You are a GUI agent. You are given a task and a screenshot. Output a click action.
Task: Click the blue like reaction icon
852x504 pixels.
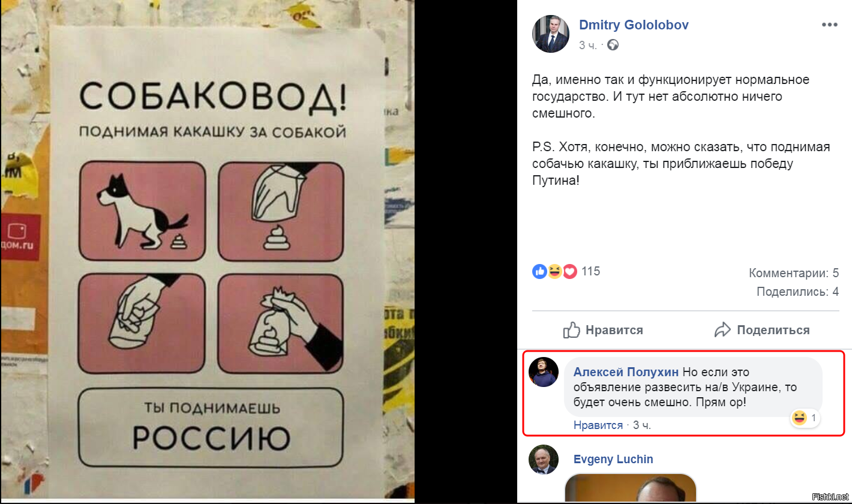click(540, 272)
